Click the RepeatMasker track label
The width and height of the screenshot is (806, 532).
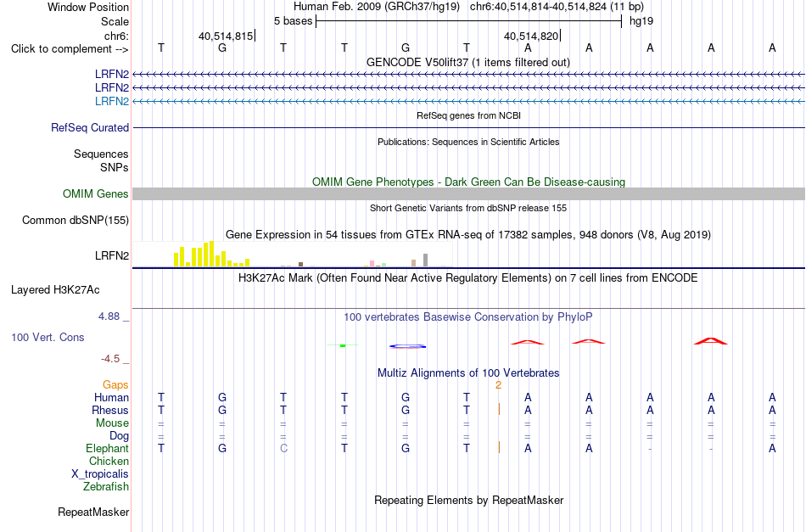[93, 512]
